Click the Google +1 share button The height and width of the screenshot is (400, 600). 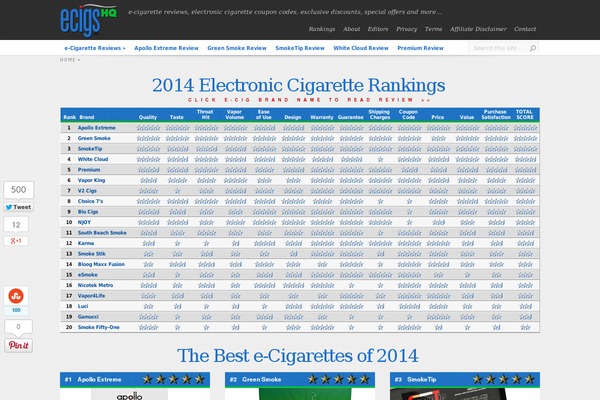[x=16, y=241]
